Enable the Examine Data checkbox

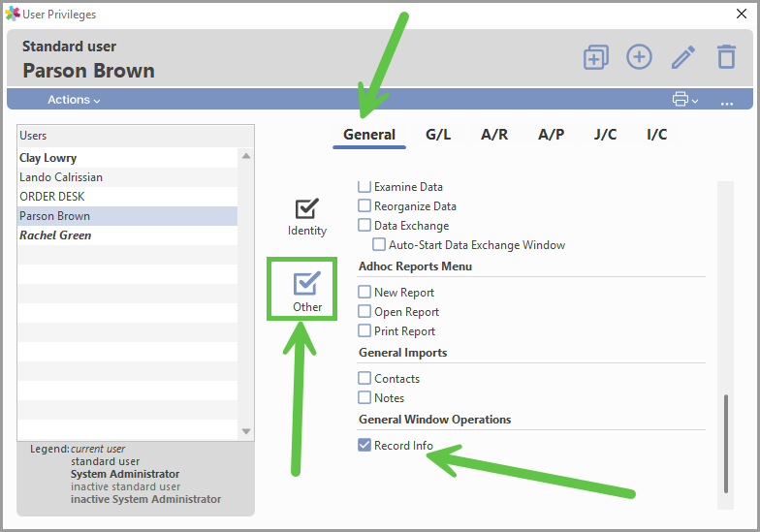click(364, 186)
